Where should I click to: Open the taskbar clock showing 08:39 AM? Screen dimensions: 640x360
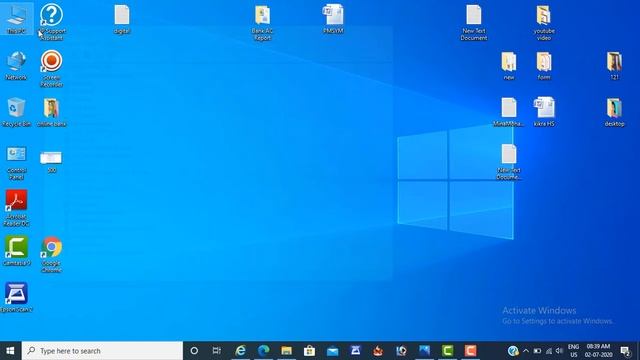[598, 351]
